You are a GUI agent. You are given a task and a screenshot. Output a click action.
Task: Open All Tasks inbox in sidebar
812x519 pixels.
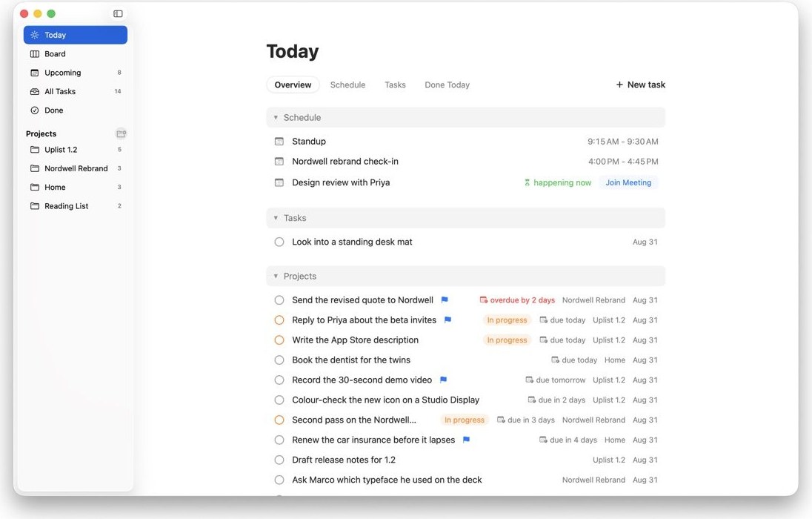click(x=76, y=91)
